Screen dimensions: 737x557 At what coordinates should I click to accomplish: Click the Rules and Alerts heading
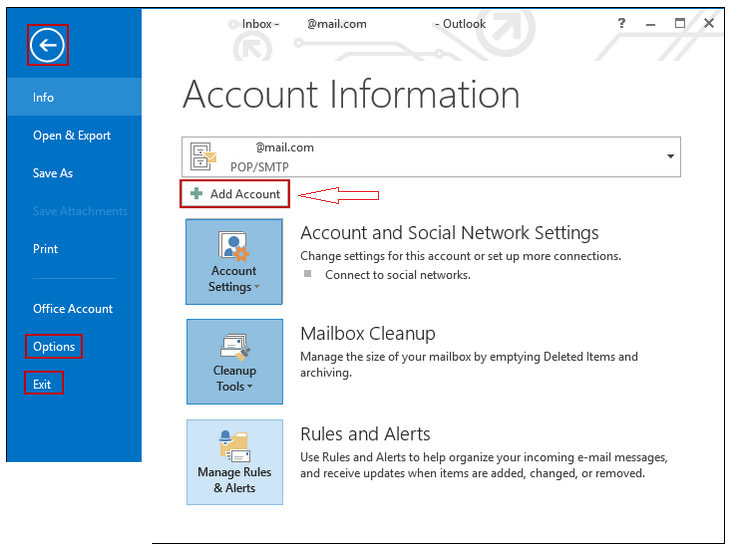(365, 434)
